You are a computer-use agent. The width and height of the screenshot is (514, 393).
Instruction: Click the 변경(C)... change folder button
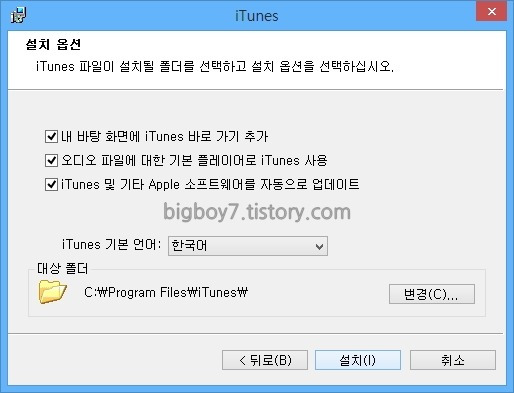(432, 294)
